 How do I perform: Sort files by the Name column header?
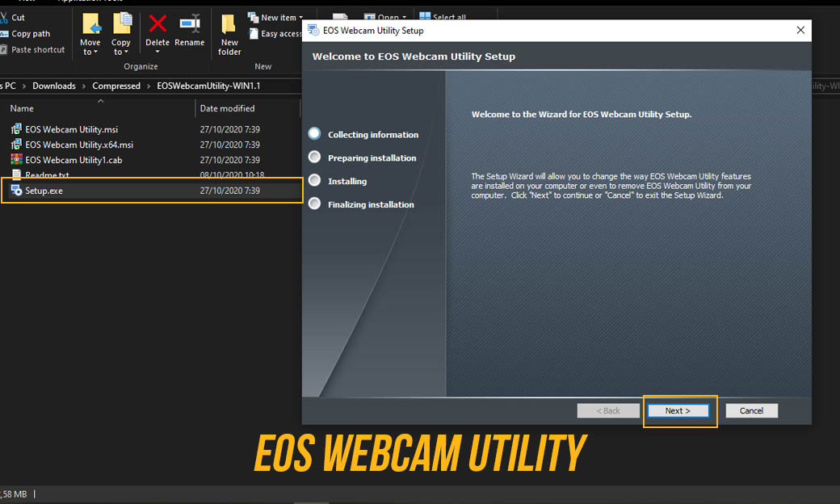[21, 107]
